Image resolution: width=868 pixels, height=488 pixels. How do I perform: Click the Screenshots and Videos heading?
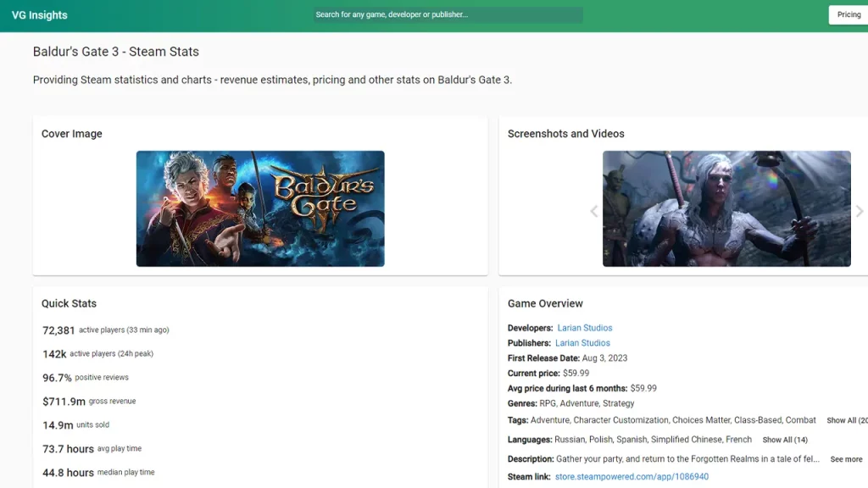[x=565, y=133]
